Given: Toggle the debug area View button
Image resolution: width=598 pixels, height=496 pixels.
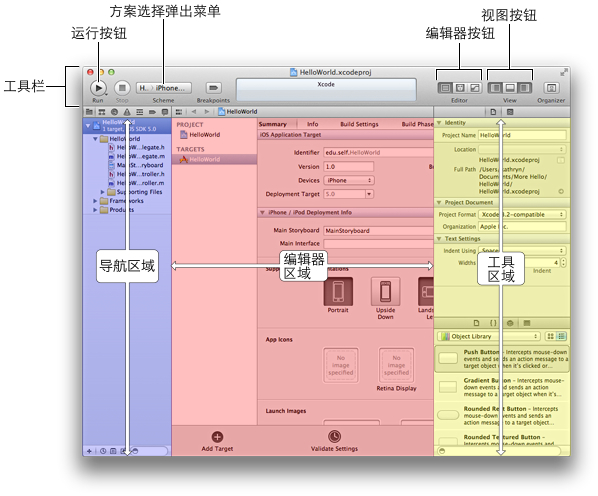Looking at the screenshot, I should (510, 88).
